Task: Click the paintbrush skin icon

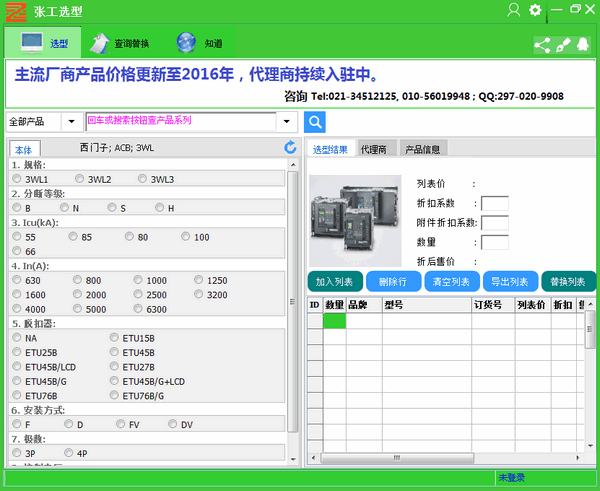Action: point(563,45)
